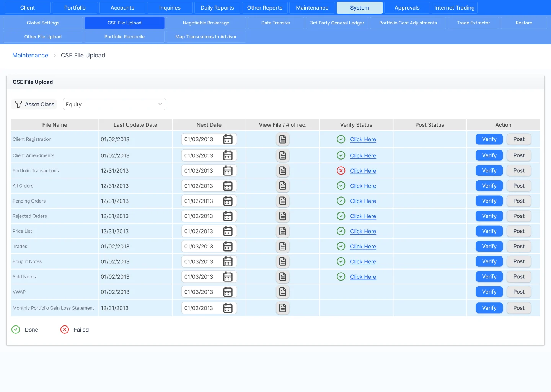The image size is (551, 392).
Task: Expand the Equity asset class dropdown
Action: tap(114, 104)
